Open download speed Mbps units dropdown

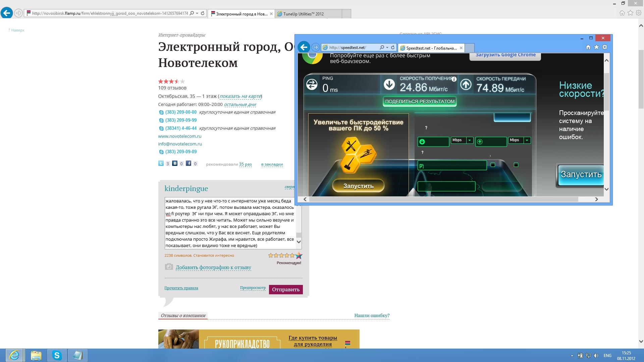470,140
